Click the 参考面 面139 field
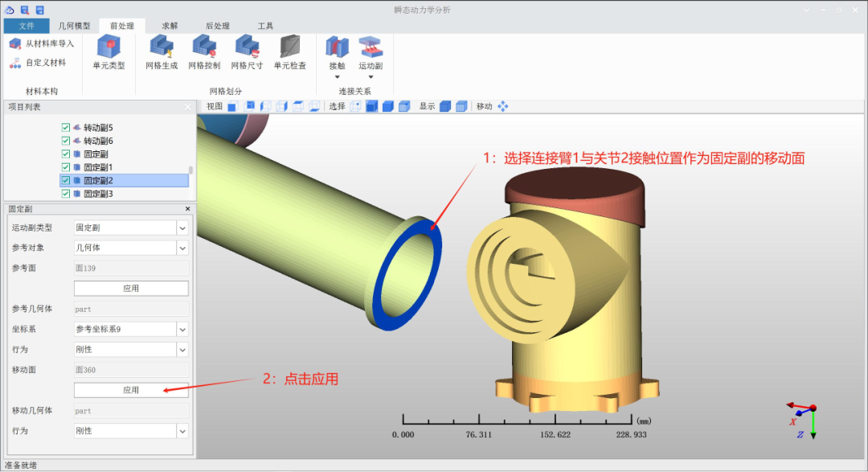 pyautogui.click(x=131, y=268)
